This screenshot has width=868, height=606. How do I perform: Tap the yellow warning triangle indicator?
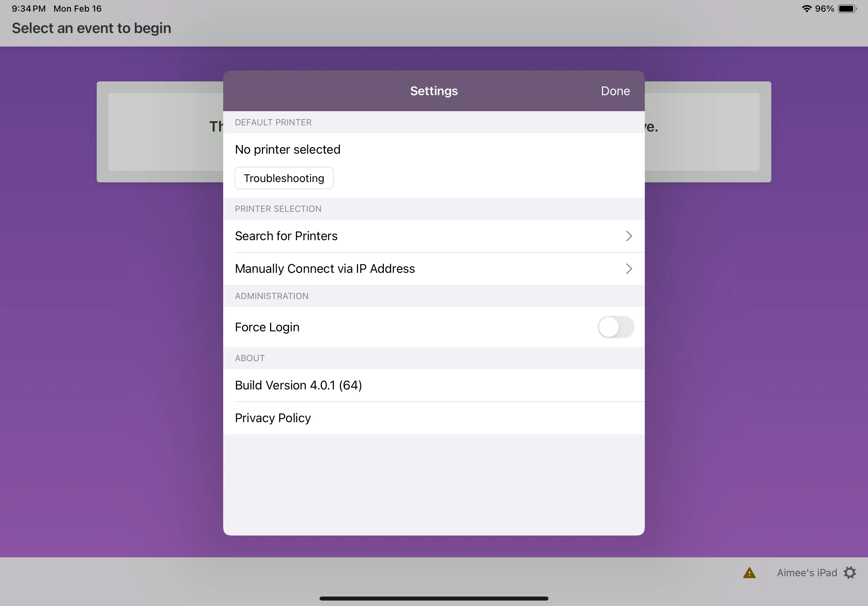749,572
